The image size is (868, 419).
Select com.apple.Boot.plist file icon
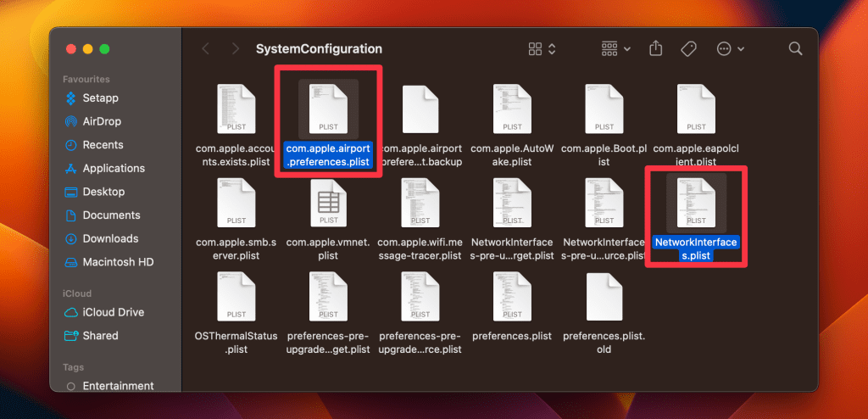[604, 109]
